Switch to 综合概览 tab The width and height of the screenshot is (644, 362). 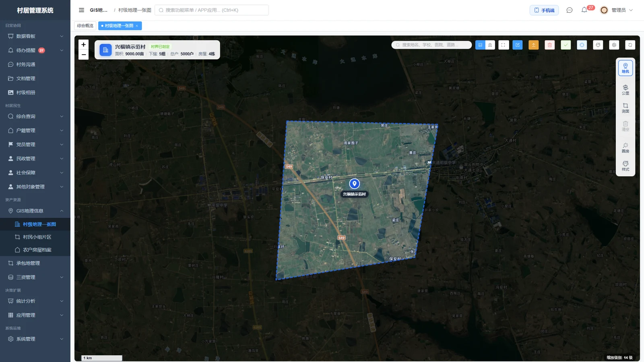85,26
